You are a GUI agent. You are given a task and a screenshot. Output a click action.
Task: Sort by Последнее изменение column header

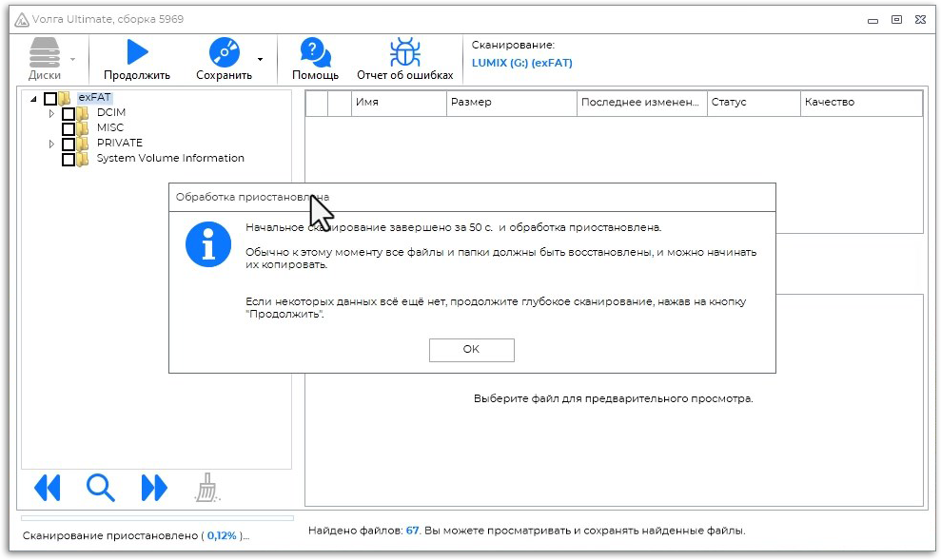tap(641, 103)
